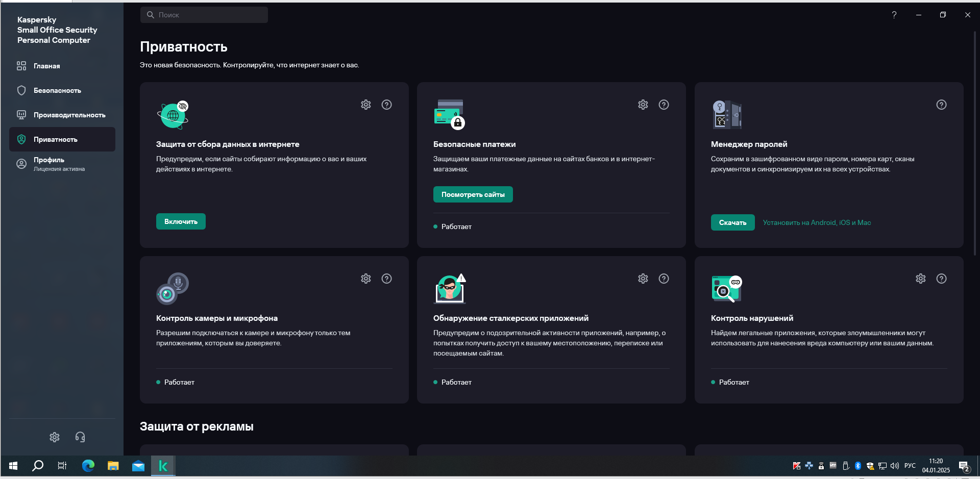Open the Главная section in sidebar
The height and width of the screenshot is (479, 980).
tap(62, 66)
